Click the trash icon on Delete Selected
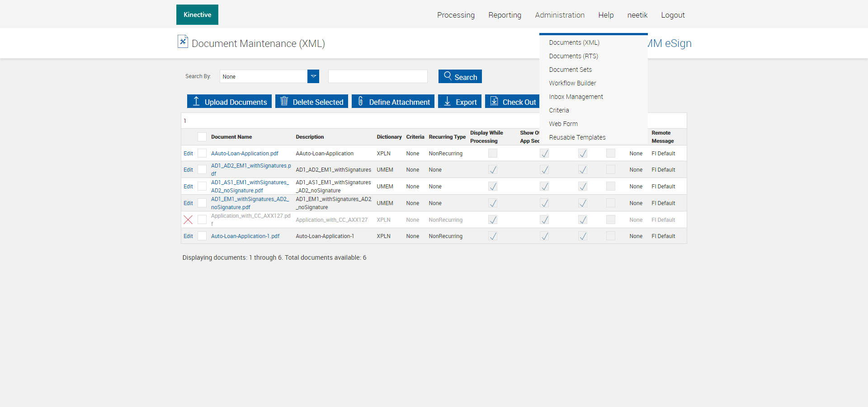The image size is (868, 407). point(284,101)
